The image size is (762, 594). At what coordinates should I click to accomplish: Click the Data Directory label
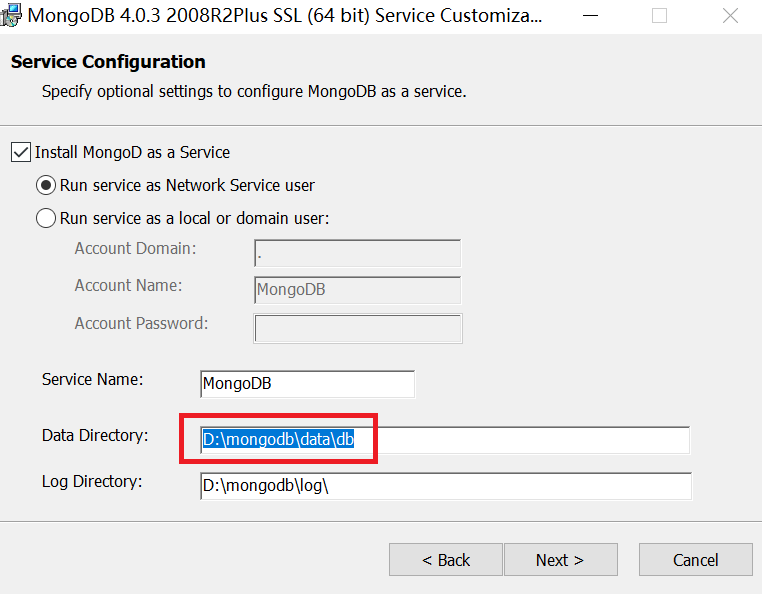pyautogui.click(x=95, y=435)
